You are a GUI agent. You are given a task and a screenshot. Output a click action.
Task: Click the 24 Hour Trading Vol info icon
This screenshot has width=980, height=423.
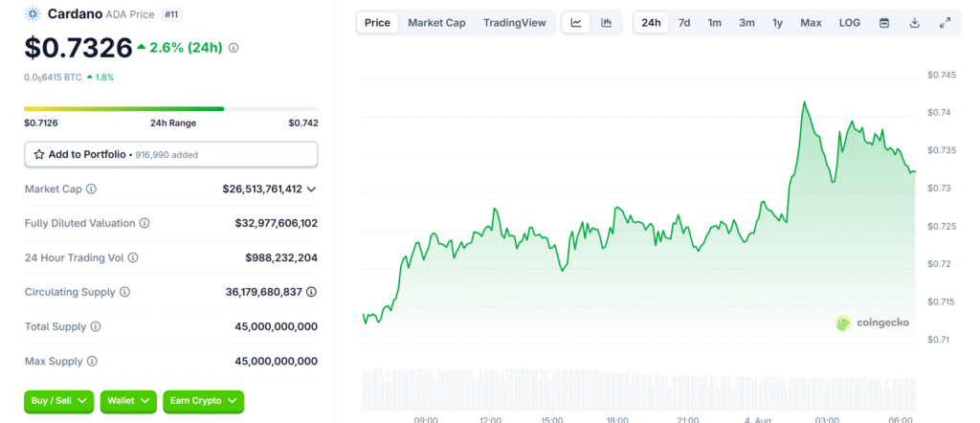(x=133, y=257)
